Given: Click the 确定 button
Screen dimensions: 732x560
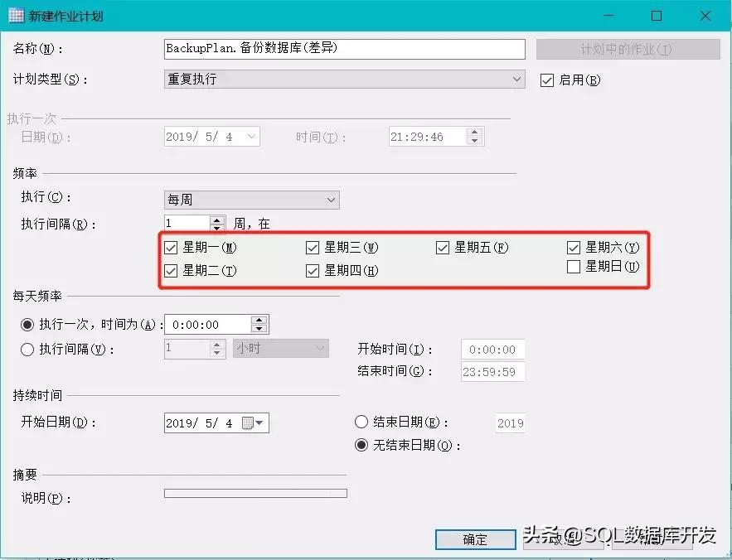Looking at the screenshot, I should coord(475,538).
